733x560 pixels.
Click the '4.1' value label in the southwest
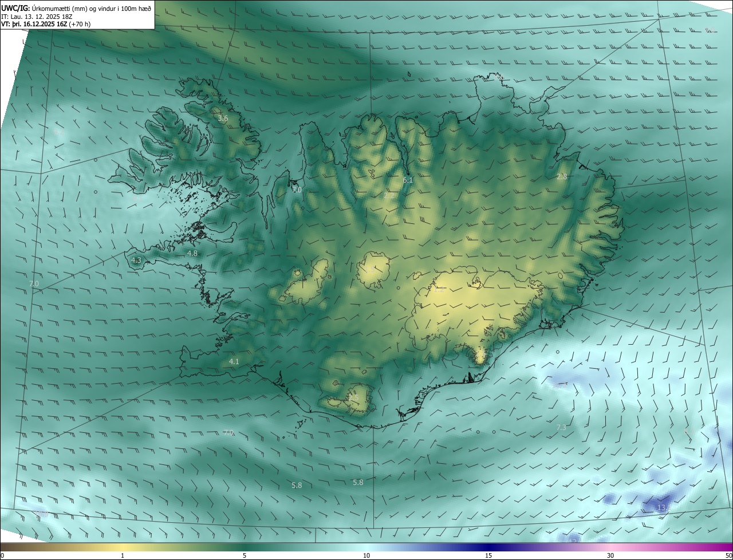[234, 361]
